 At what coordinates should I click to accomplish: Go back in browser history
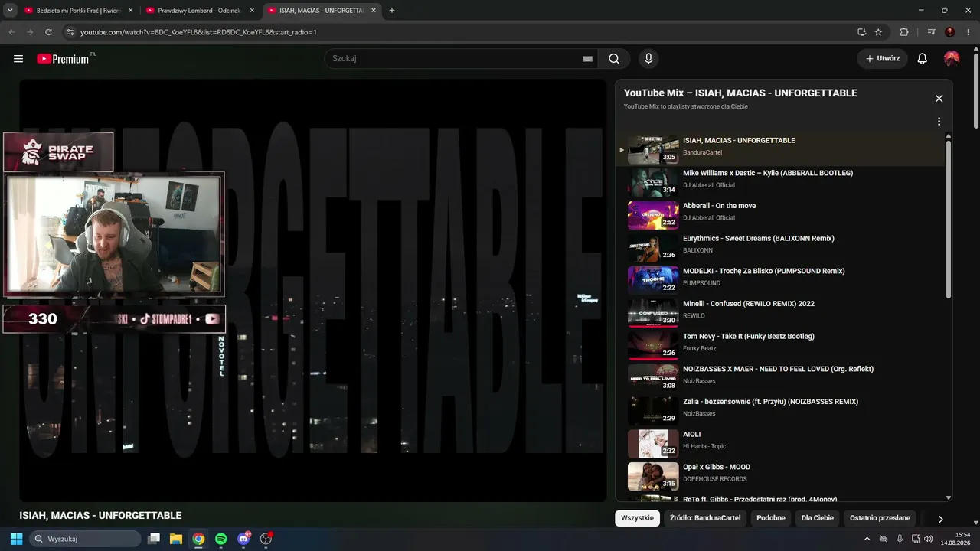pos(11,32)
